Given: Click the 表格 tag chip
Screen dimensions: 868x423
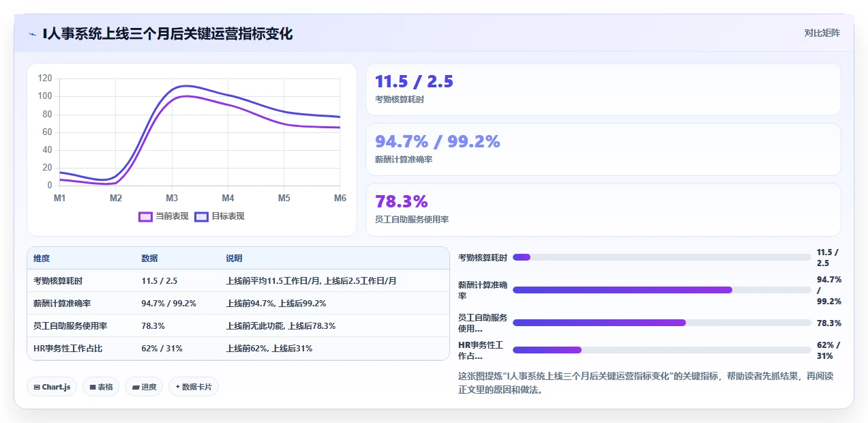Looking at the screenshot, I should pos(101,387).
